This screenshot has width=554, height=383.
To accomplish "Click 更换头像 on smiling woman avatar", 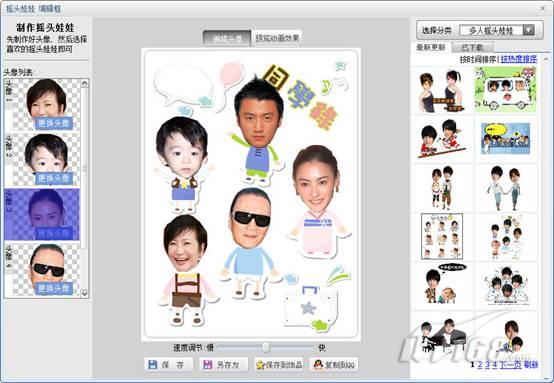I will (54, 123).
